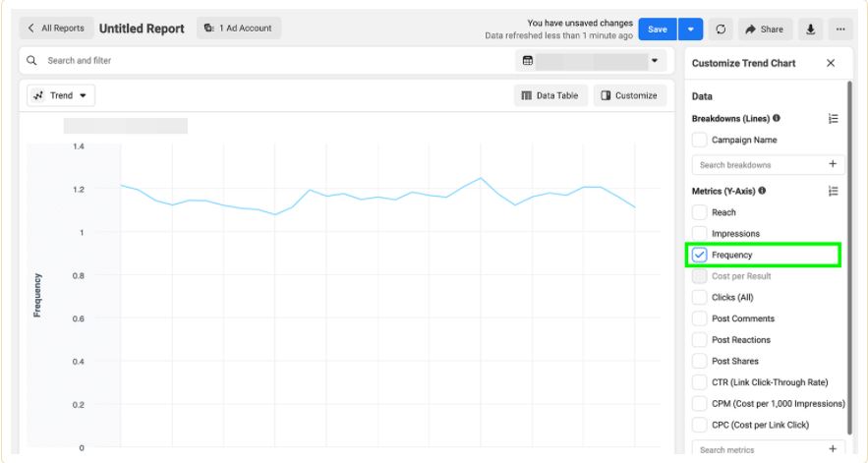Screen dimensions: 868x463
Task: Expand the Save options dropdown arrow
Action: [x=690, y=29]
